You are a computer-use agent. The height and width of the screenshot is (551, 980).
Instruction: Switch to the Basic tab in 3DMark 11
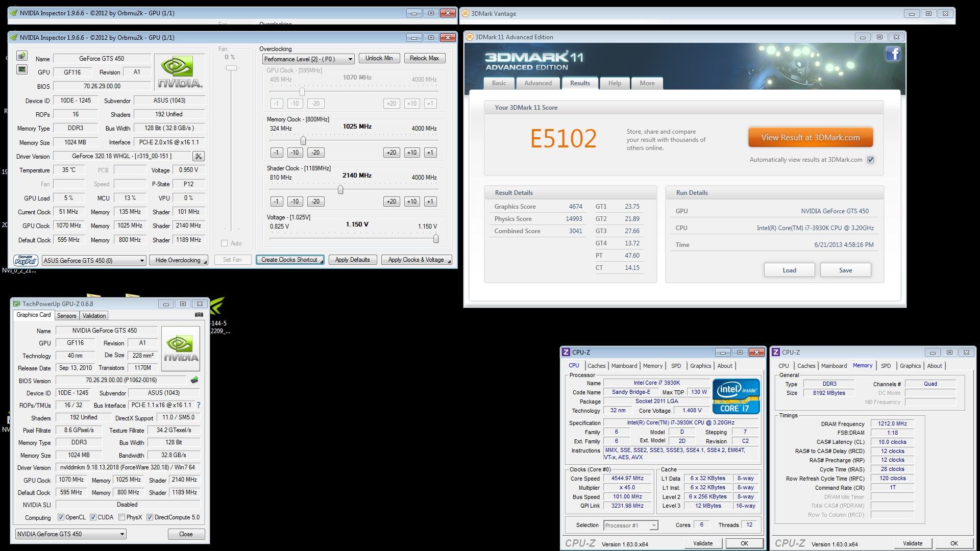click(499, 83)
